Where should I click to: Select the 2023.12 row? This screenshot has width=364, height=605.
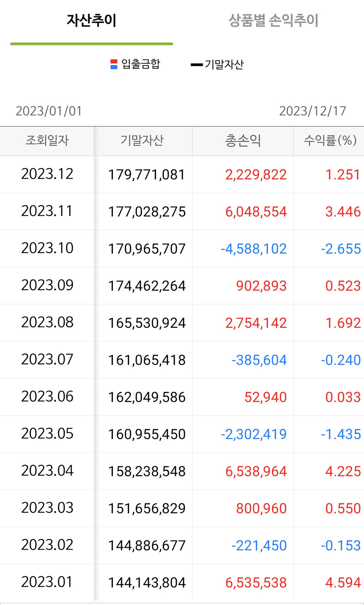pyautogui.click(x=47, y=174)
